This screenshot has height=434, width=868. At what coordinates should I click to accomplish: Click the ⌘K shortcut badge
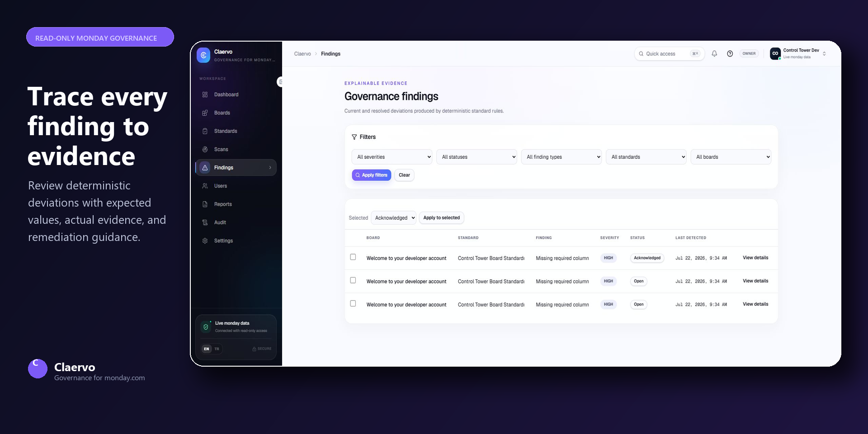[695, 53]
